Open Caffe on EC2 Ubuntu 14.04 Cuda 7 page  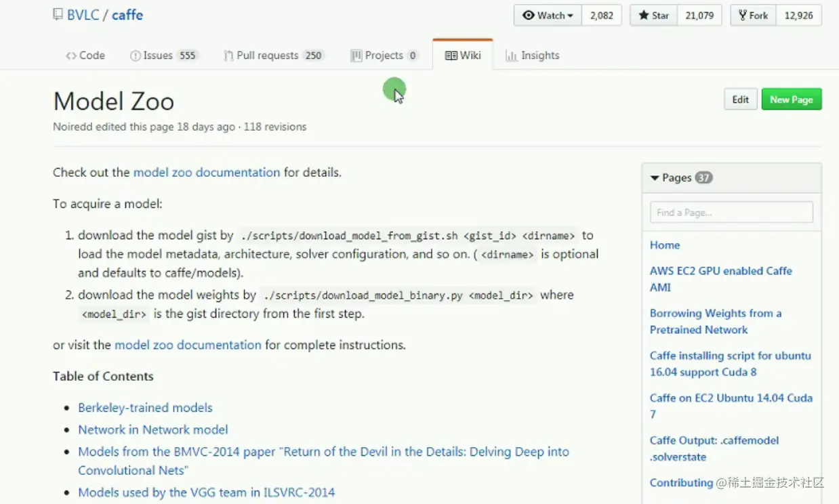pos(731,406)
